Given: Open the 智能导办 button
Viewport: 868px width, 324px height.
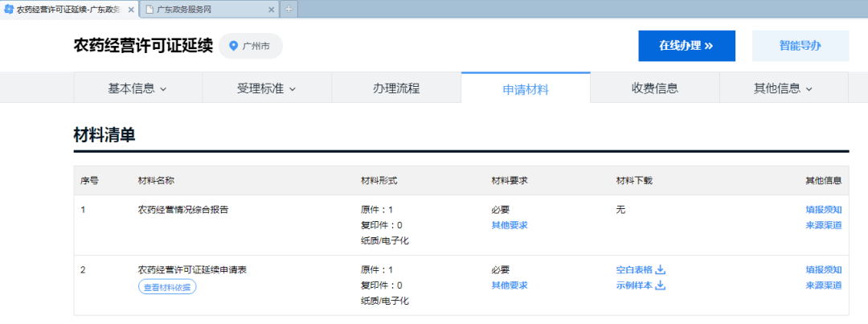Looking at the screenshot, I should [x=800, y=46].
